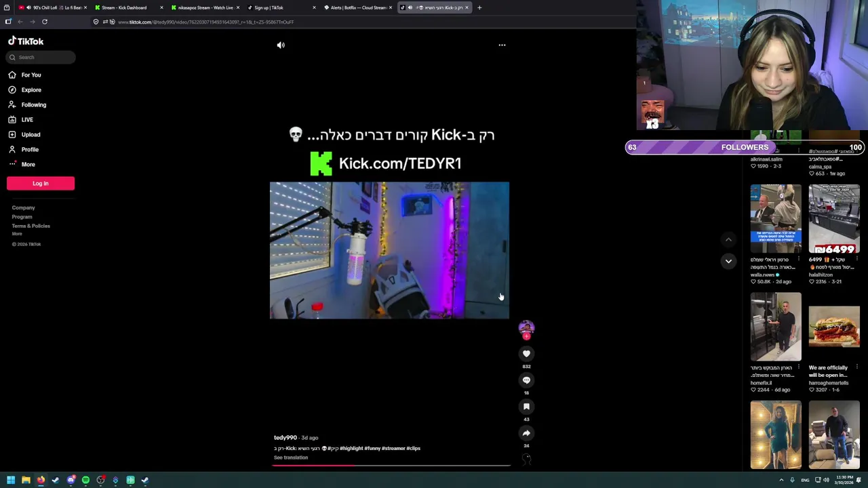
Task: Share the video using the arrow icon
Action: 526,432
